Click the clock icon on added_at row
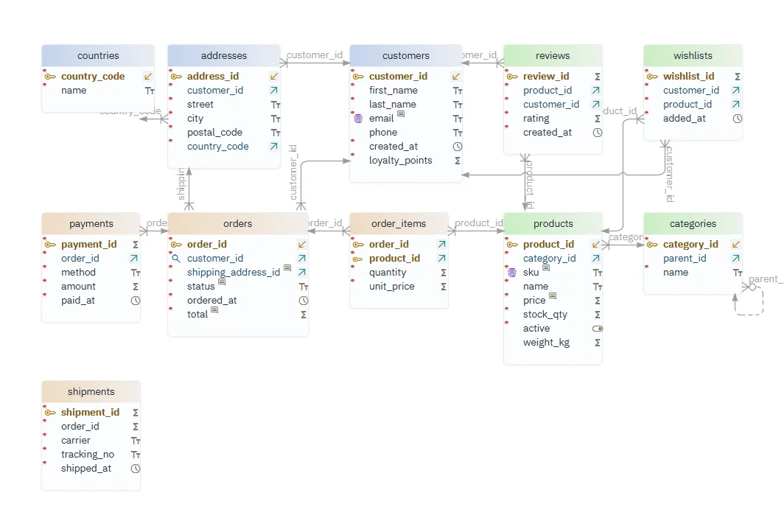Image resolution: width=784 pixels, height=532 pixels. (738, 119)
